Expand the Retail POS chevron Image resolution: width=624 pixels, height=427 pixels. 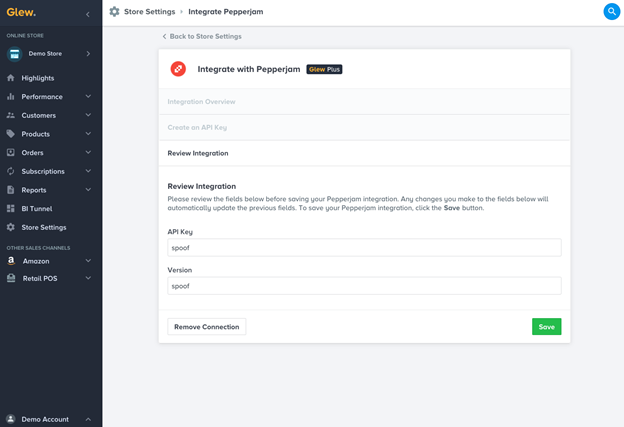[88, 278]
